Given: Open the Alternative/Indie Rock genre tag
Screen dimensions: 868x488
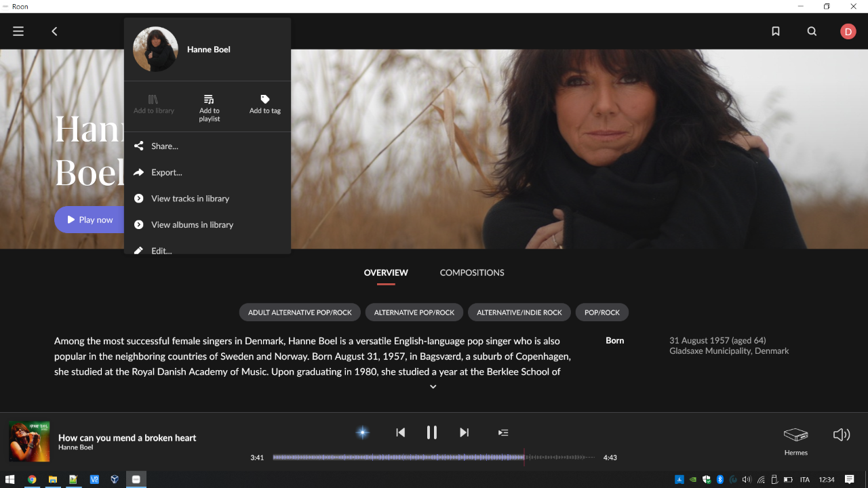Looking at the screenshot, I should tap(519, 312).
